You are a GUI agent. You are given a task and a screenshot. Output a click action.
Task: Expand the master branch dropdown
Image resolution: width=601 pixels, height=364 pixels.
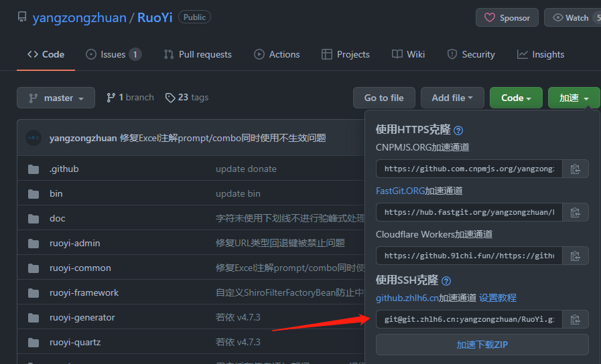tap(56, 98)
